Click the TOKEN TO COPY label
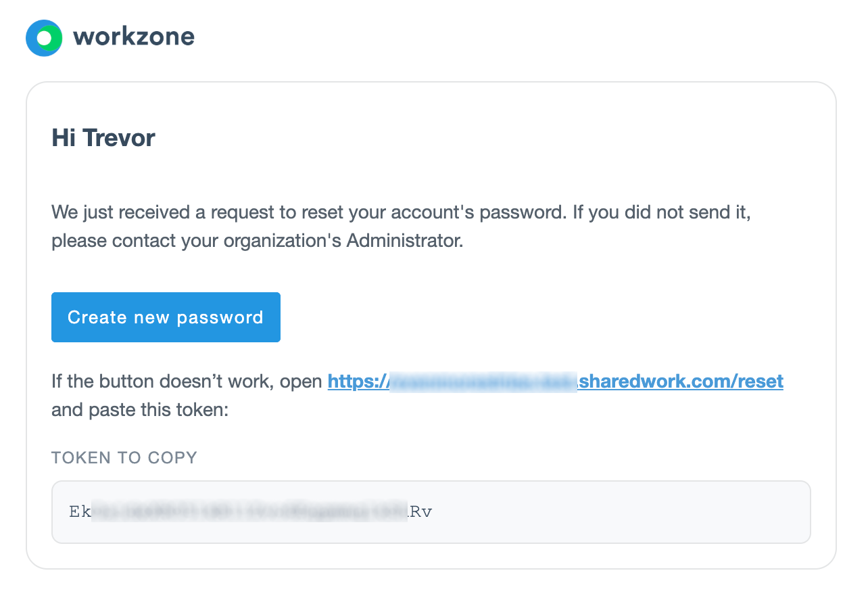This screenshot has height=598, width=868. coord(124,458)
